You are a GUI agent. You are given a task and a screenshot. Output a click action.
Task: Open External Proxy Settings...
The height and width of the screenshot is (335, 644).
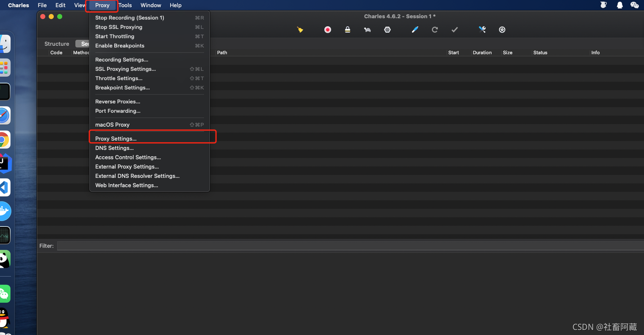(150, 167)
